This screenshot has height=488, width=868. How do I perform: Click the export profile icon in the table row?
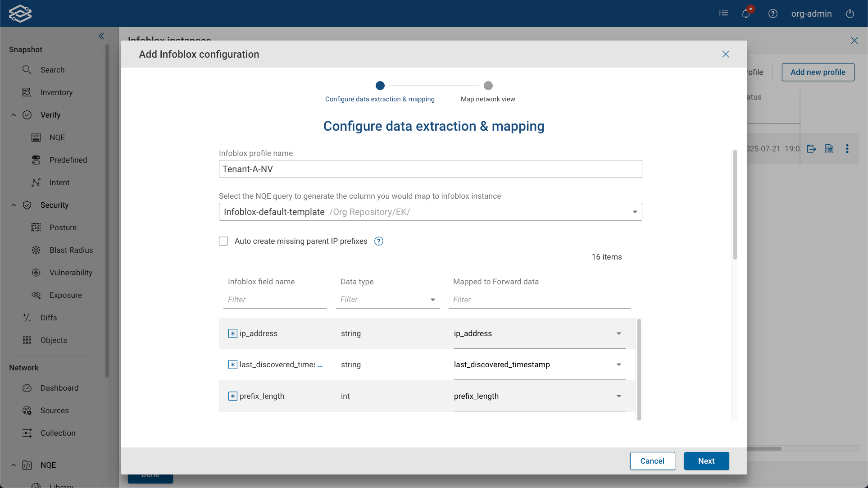click(812, 149)
